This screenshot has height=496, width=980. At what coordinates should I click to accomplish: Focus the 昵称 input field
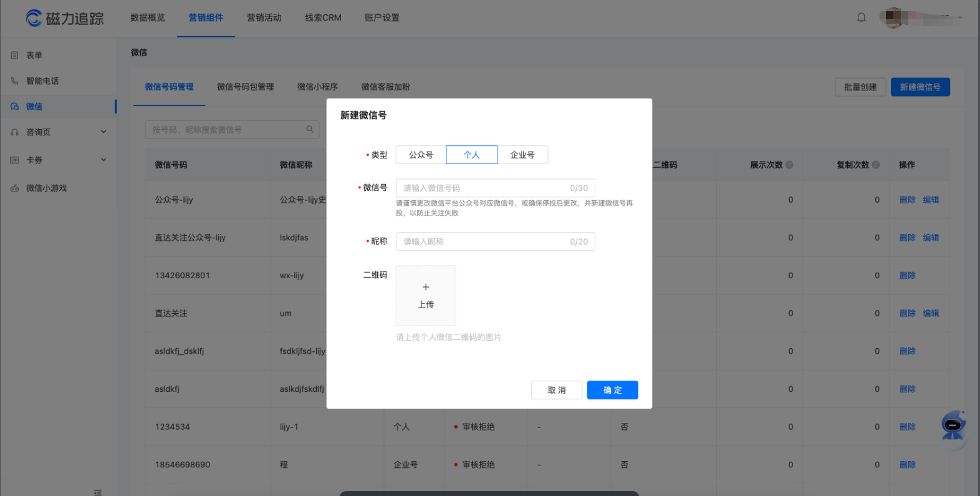click(496, 241)
